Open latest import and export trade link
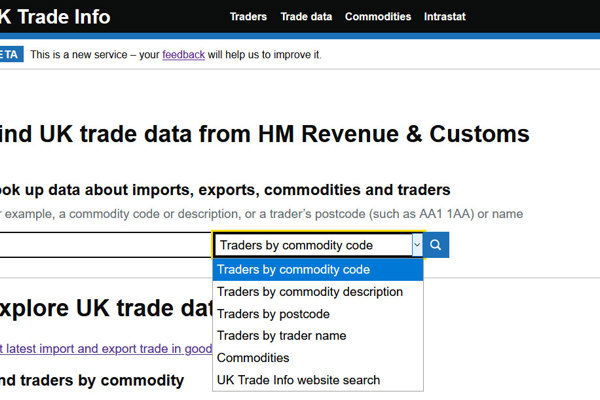This screenshot has width=600, height=400. coord(106,349)
